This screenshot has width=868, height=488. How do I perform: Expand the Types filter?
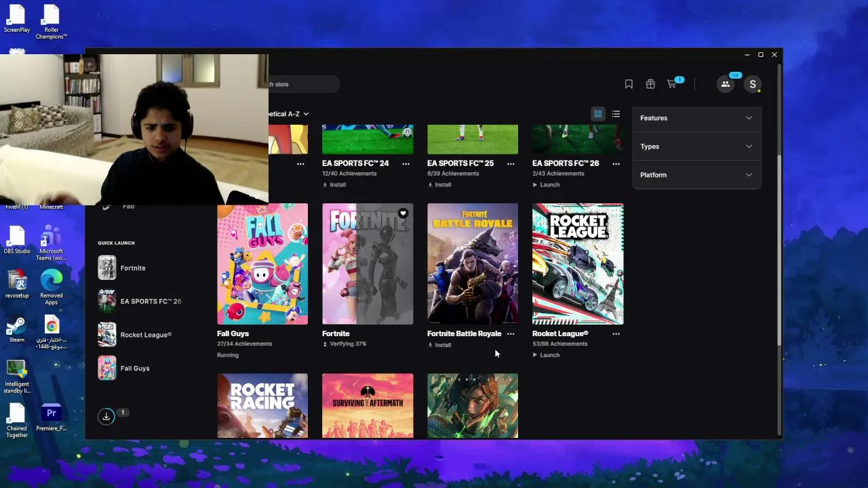(696, 146)
